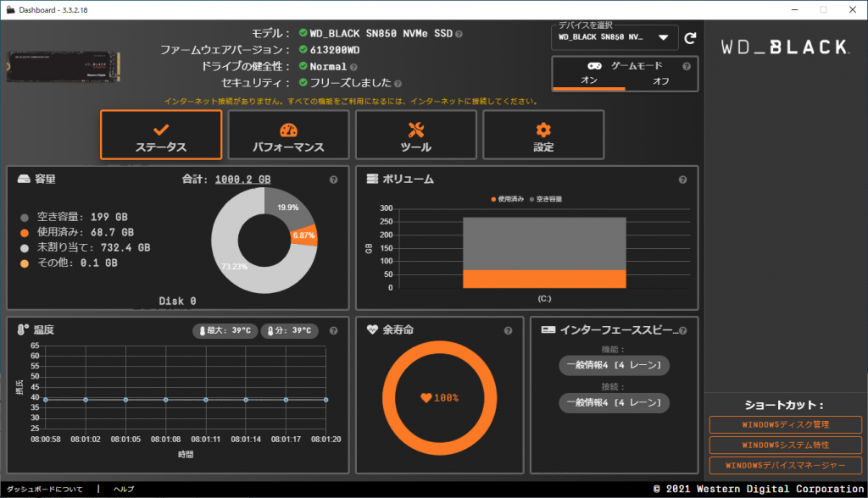Click the total capacity 1000.2 GB link
Screen dimensions: 868x498
(242, 180)
